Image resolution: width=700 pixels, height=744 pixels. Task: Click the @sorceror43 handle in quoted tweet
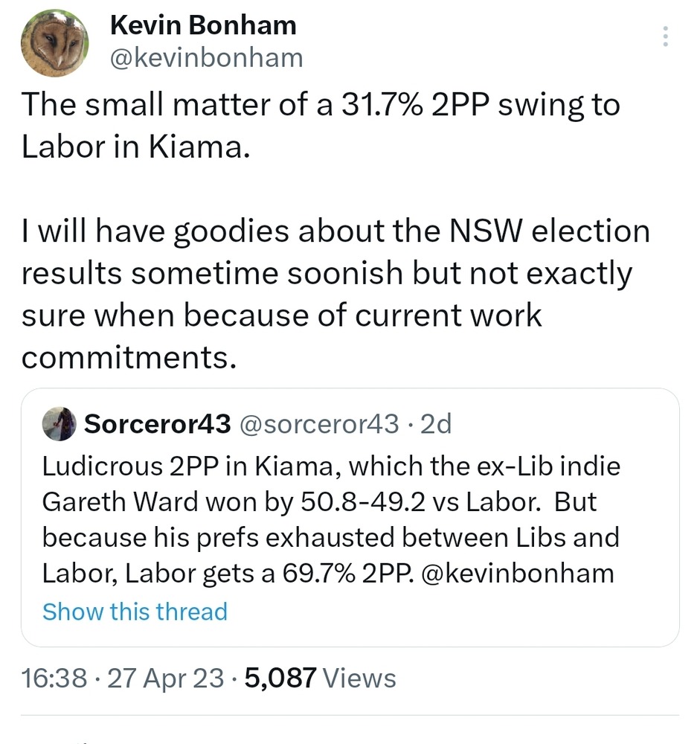tap(321, 423)
